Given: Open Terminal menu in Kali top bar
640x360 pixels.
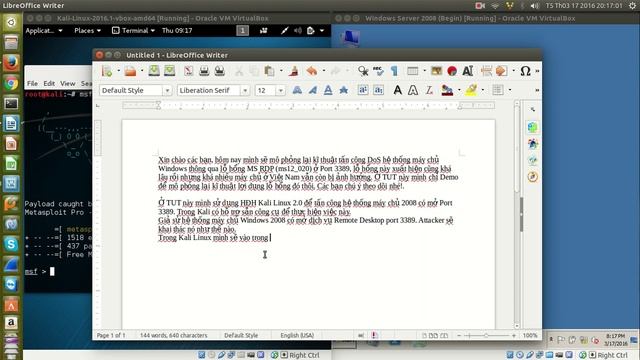Looking at the screenshot, I should click(133, 30).
